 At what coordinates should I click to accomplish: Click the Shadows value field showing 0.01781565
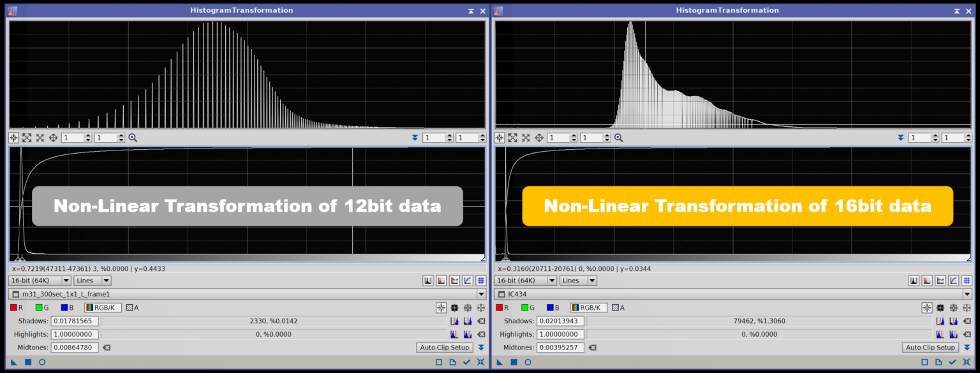(x=75, y=321)
